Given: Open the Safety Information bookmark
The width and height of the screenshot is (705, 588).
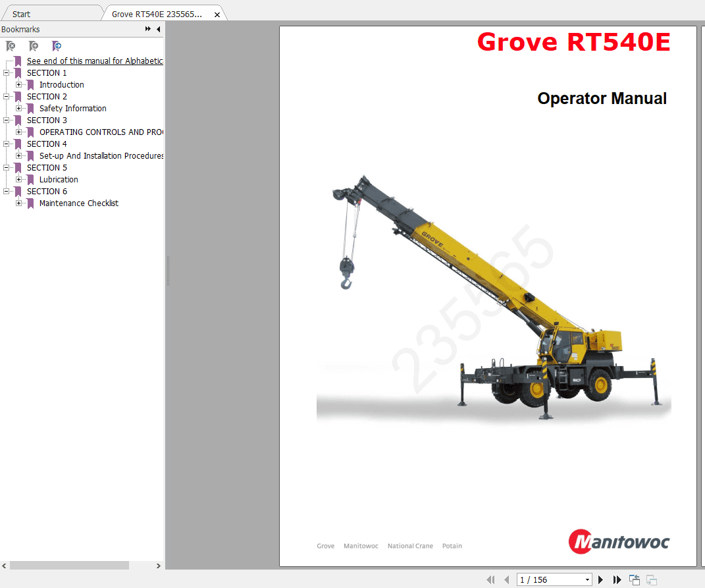Looking at the screenshot, I should click(72, 108).
